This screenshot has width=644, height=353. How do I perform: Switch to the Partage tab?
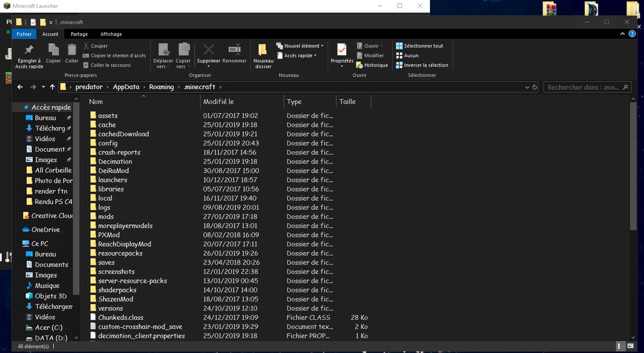79,34
